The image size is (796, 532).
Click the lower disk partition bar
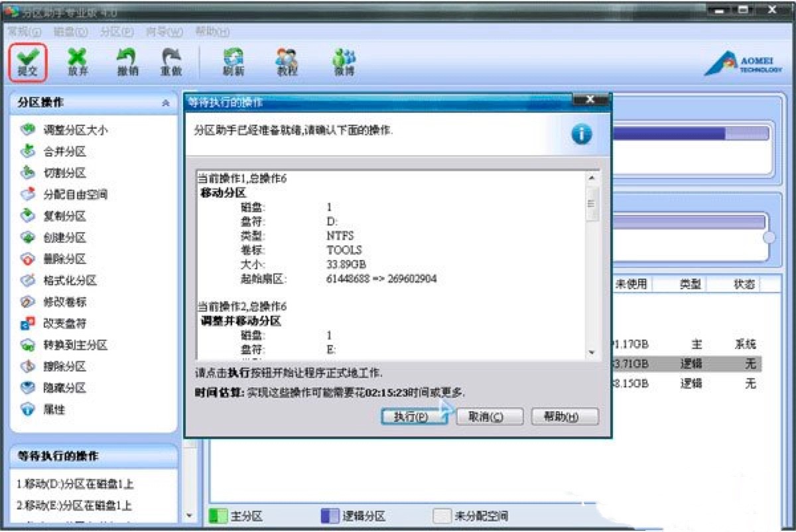(x=688, y=222)
